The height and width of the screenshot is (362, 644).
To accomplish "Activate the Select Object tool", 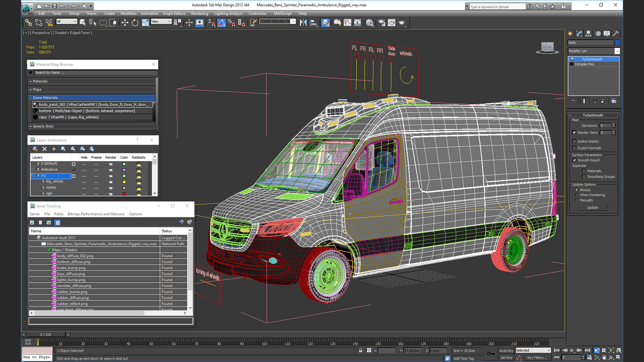I will [83, 22].
